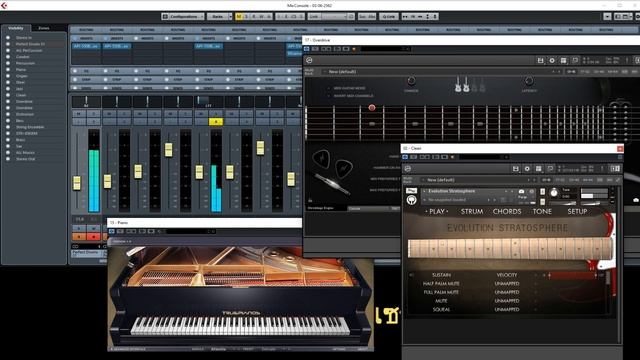
Task: Click the piano keyboard in the Piano window
Action: click(240, 326)
